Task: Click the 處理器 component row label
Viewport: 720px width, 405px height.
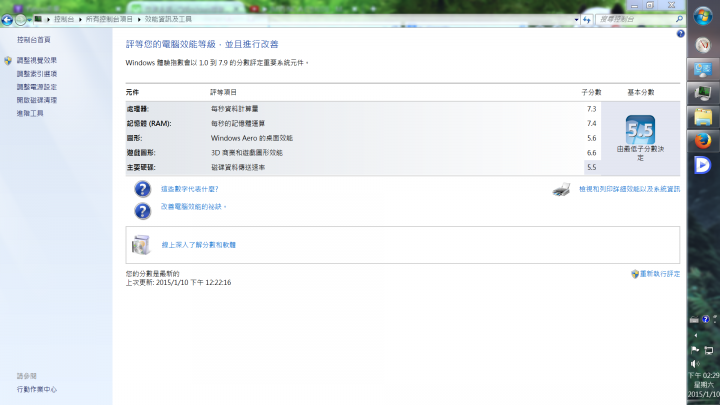Action: coord(138,109)
